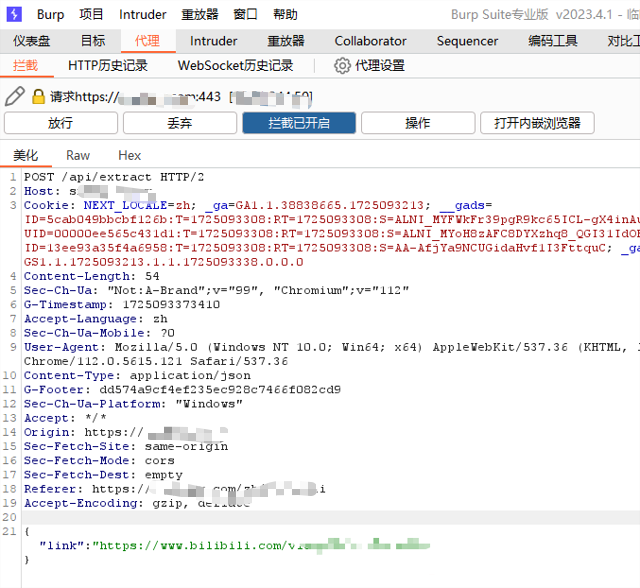This screenshot has width=640, height=588.
Task: Click the gear icon for proxy settings
Action: tap(342, 65)
